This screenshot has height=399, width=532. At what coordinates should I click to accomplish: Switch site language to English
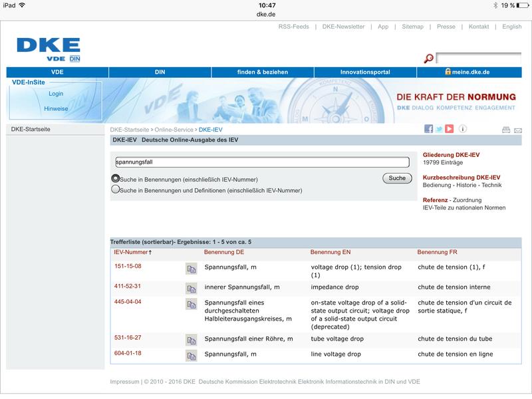coord(512,27)
